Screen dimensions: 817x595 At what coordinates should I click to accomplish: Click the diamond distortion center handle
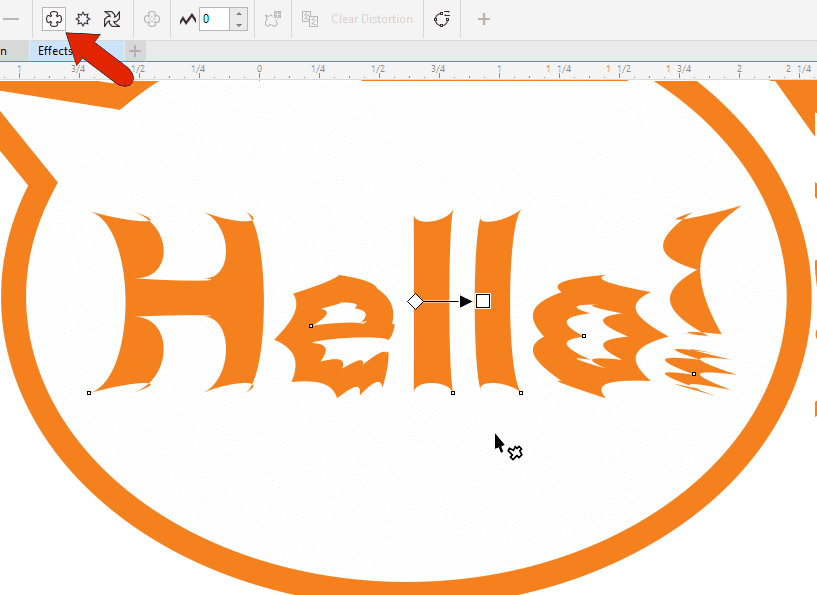[x=416, y=299]
